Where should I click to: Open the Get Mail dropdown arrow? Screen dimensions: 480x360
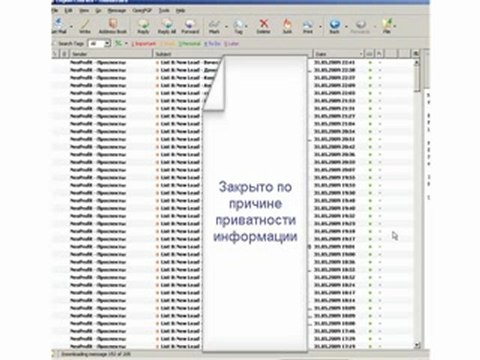coord(71,26)
